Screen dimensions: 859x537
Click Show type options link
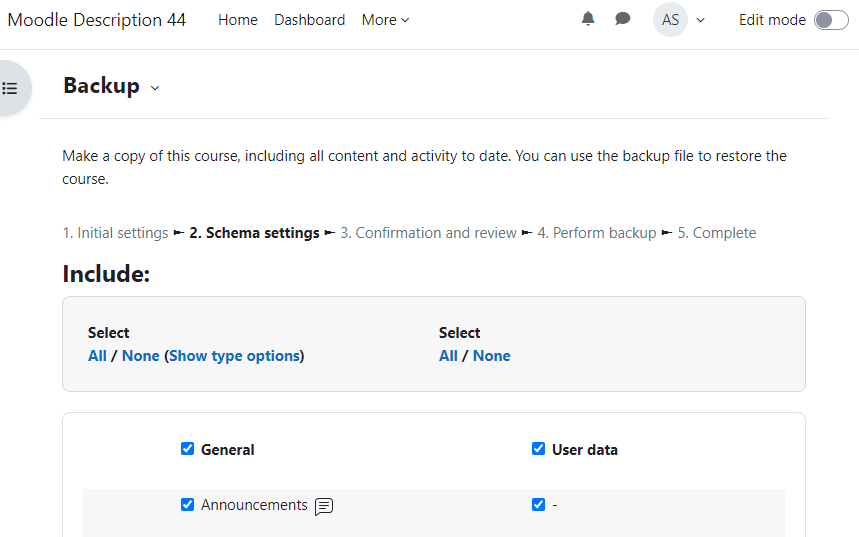coord(234,356)
